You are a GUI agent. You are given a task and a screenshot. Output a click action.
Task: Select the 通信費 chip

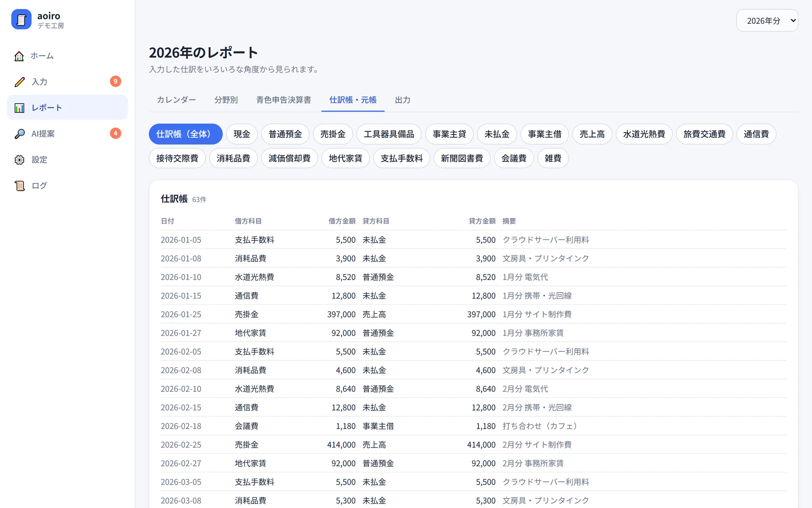click(x=756, y=134)
